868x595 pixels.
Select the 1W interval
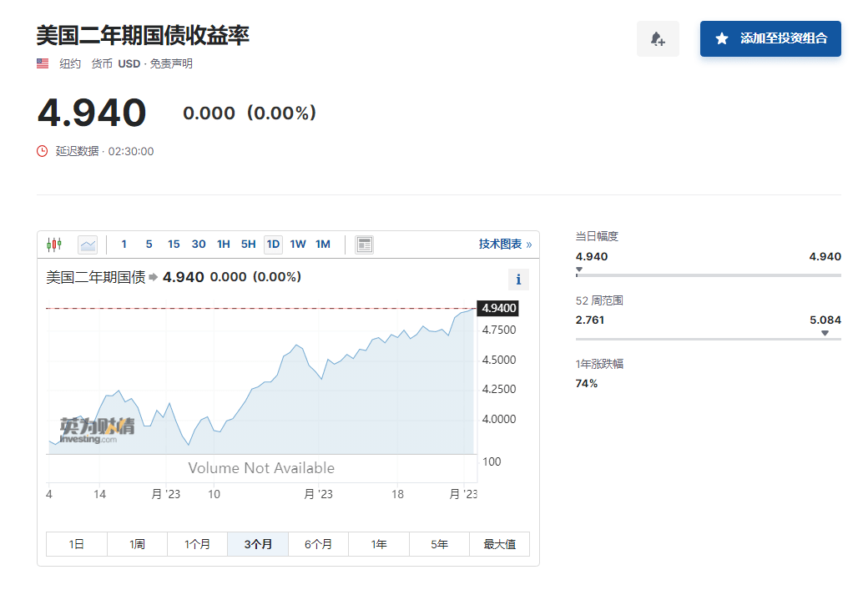coord(298,244)
